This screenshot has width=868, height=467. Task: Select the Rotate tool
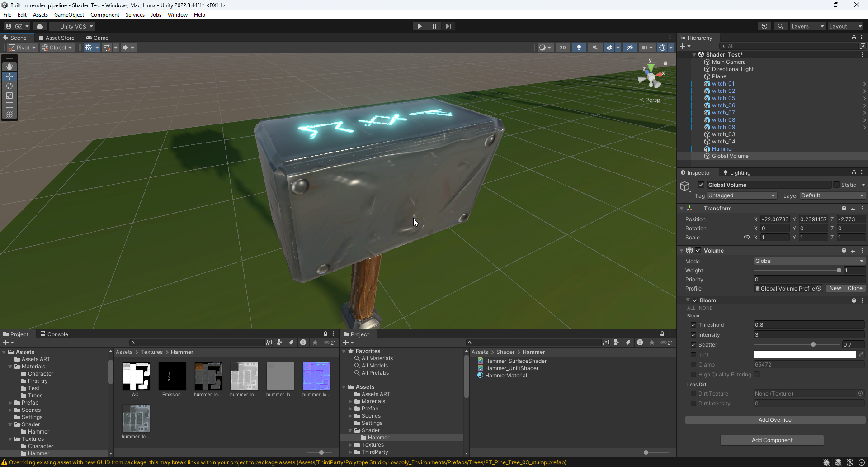coord(9,86)
